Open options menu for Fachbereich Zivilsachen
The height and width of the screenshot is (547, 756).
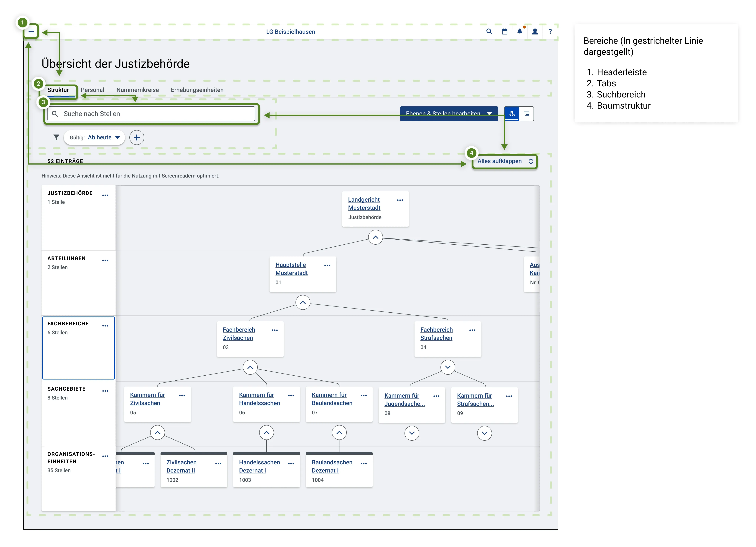[x=275, y=330]
